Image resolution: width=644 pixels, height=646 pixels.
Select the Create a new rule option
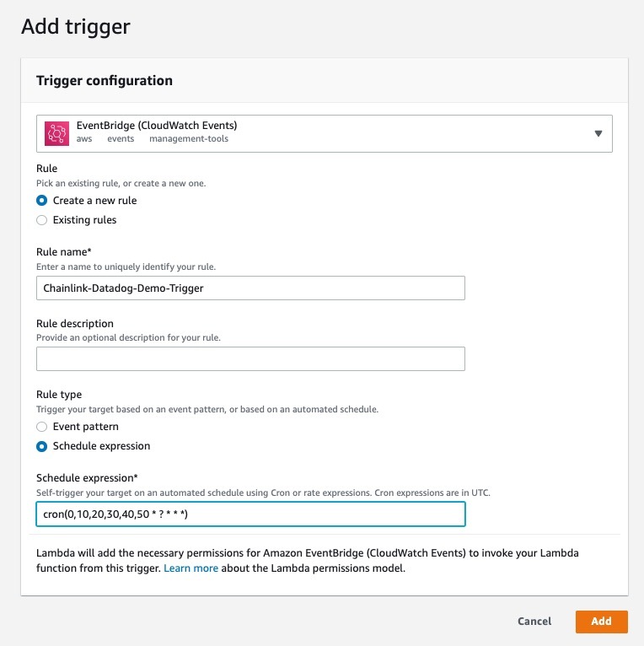tap(42, 201)
